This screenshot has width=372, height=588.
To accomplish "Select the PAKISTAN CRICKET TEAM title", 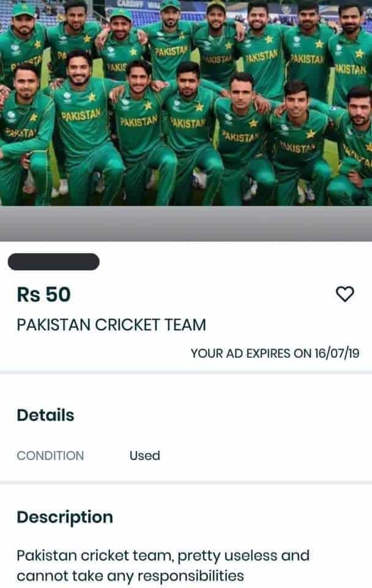I will pyautogui.click(x=111, y=325).
